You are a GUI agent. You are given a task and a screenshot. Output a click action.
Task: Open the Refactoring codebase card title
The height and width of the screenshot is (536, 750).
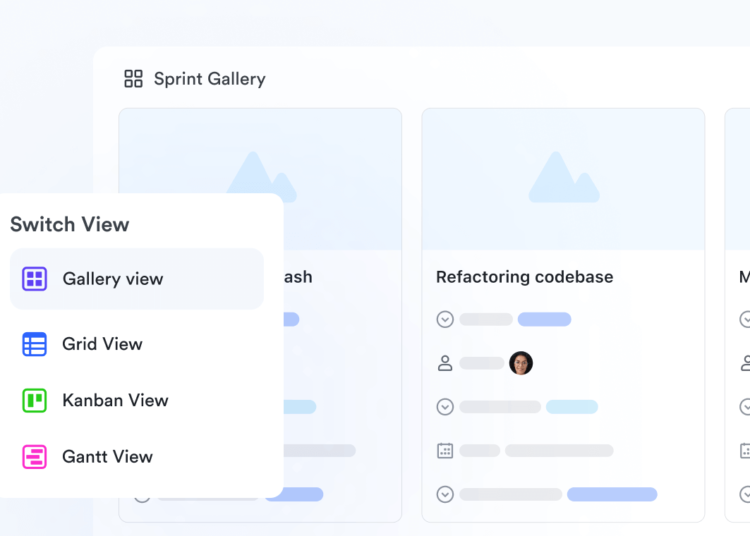(x=524, y=277)
